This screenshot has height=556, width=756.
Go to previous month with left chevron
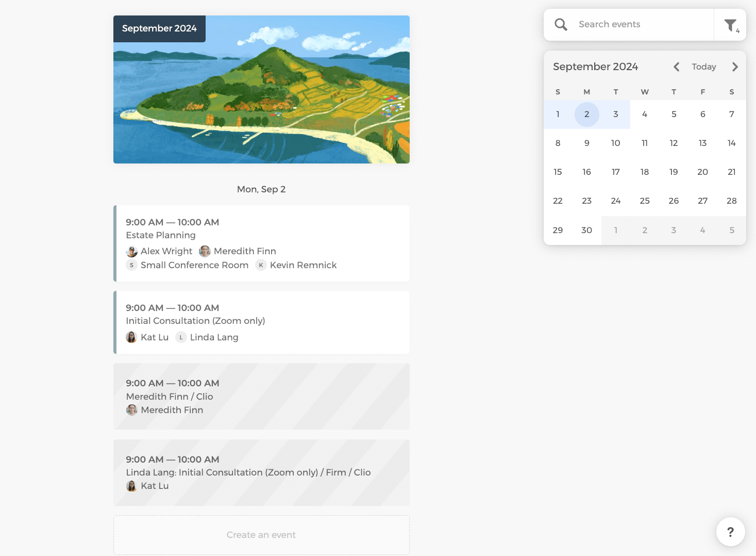pos(676,67)
